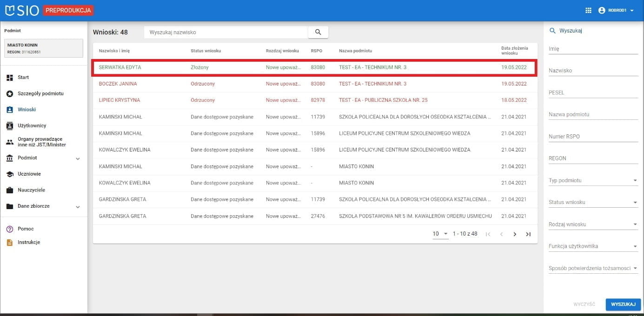
Task: Click the magnifier search button
Action: tap(318, 32)
